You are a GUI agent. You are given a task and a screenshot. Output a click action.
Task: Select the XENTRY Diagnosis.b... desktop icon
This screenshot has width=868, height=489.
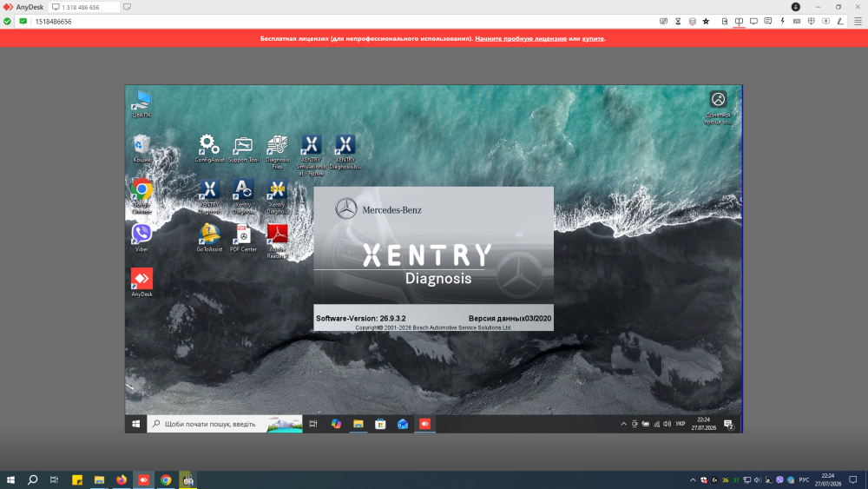point(345,152)
